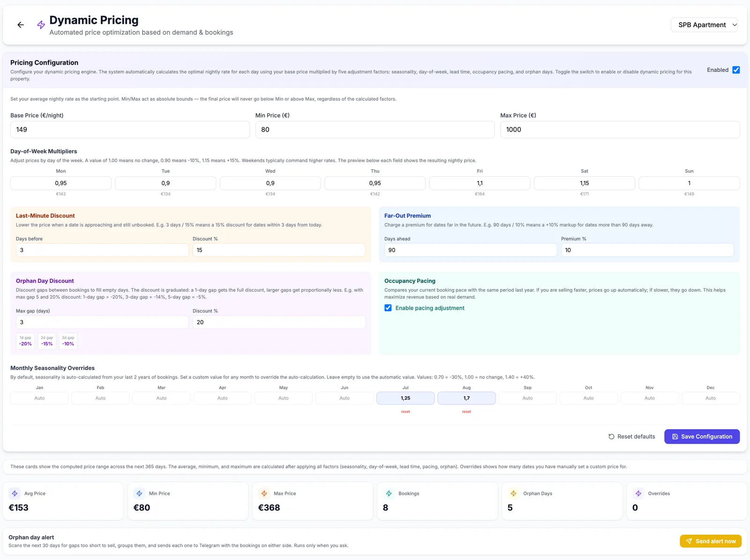Image resolution: width=750 pixels, height=560 pixels.
Task: Click the Orphan Days card icon
Action: pyautogui.click(x=514, y=493)
